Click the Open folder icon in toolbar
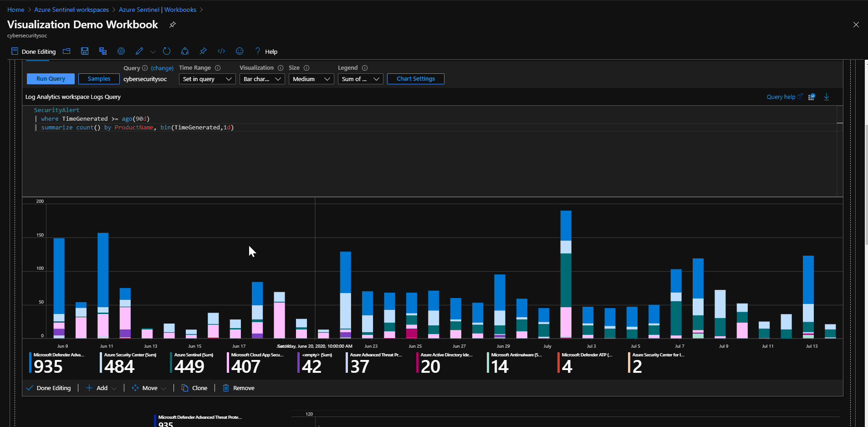The image size is (868, 427). (x=66, y=51)
